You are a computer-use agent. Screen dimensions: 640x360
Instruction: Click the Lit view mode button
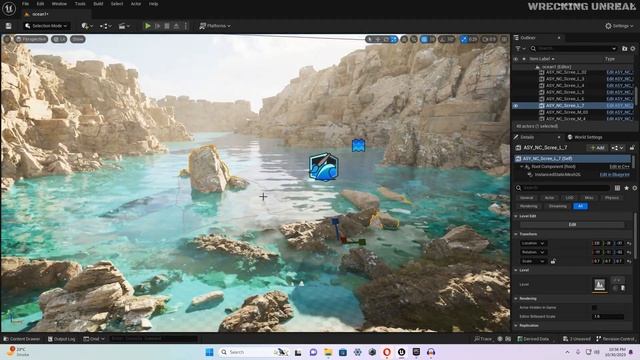(x=59, y=39)
